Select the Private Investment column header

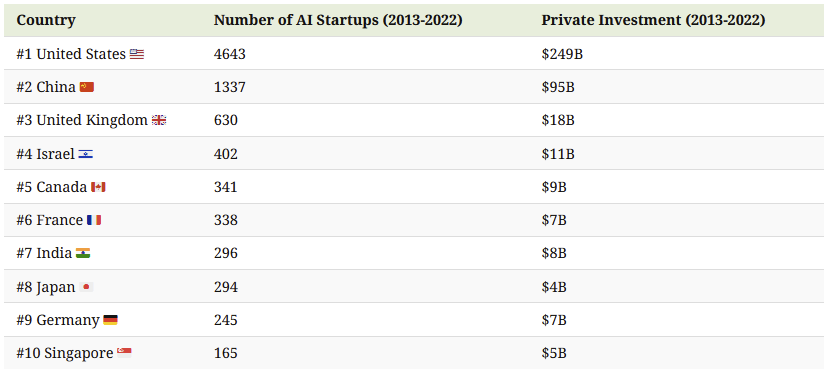pos(653,20)
